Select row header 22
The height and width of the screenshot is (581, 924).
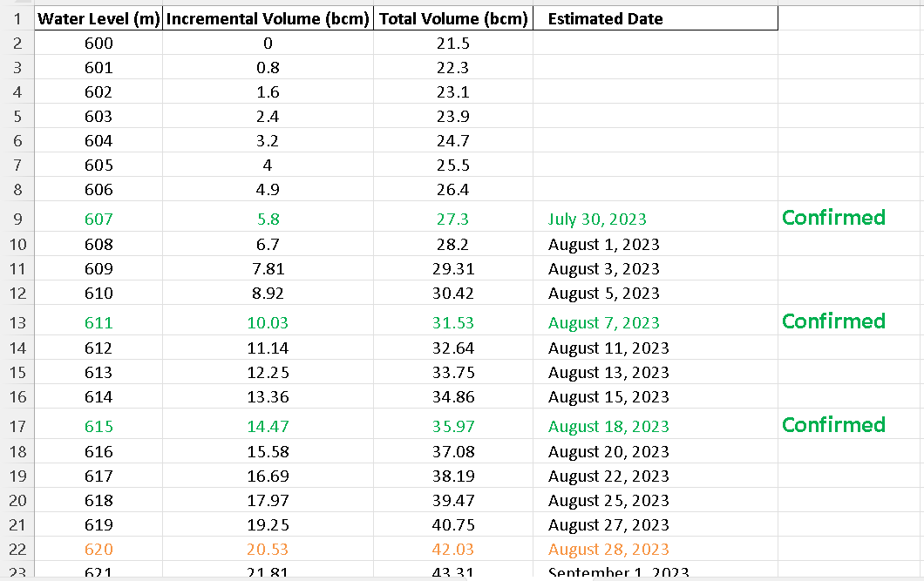click(17, 550)
